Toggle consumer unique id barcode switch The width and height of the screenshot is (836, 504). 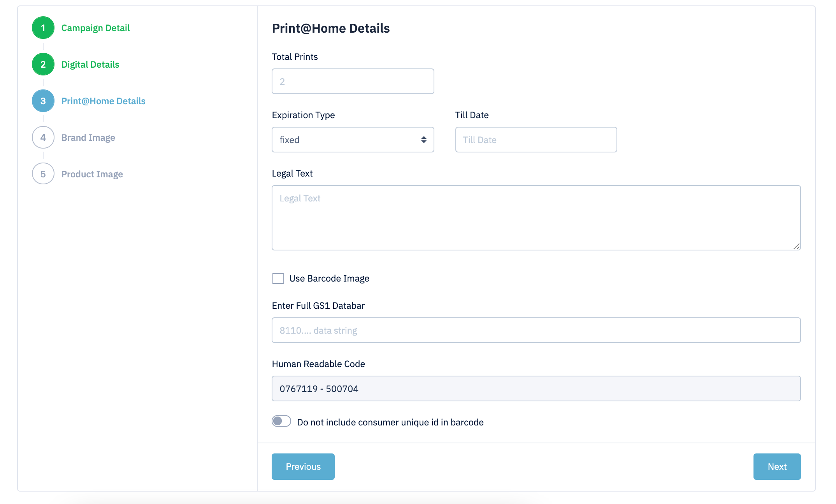pyautogui.click(x=281, y=422)
